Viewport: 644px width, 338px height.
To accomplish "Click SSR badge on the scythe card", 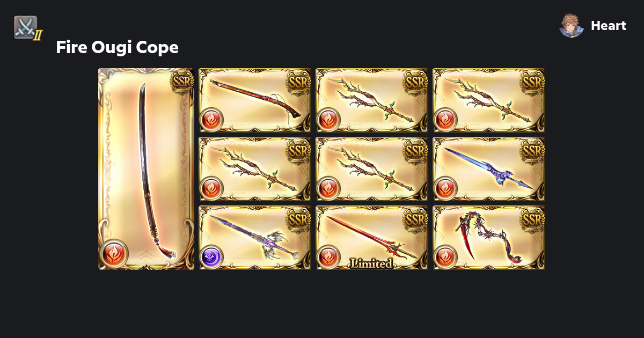I will click(533, 218).
